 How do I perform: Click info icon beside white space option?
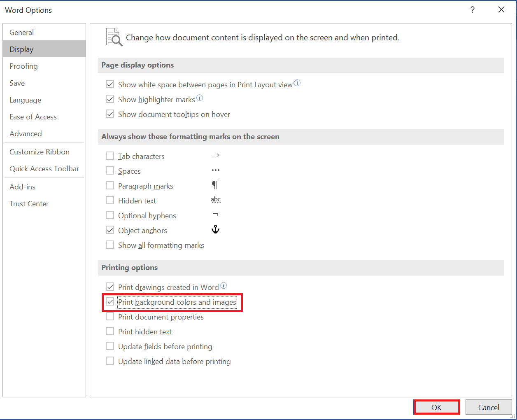[x=297, y=83]
